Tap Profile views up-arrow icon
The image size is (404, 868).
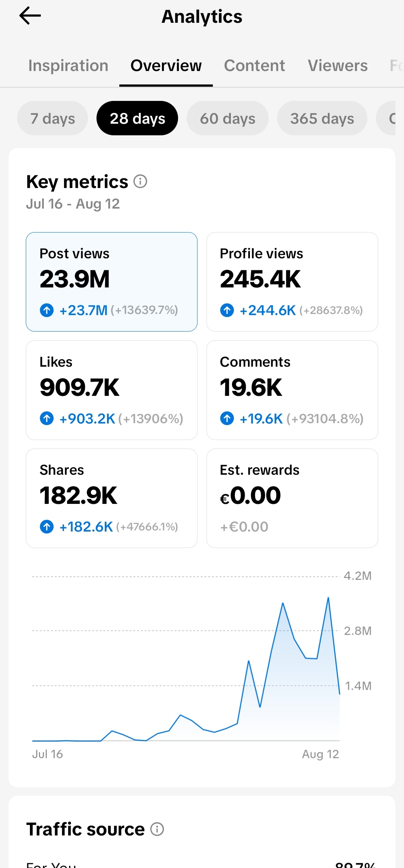tap(227, 310)
